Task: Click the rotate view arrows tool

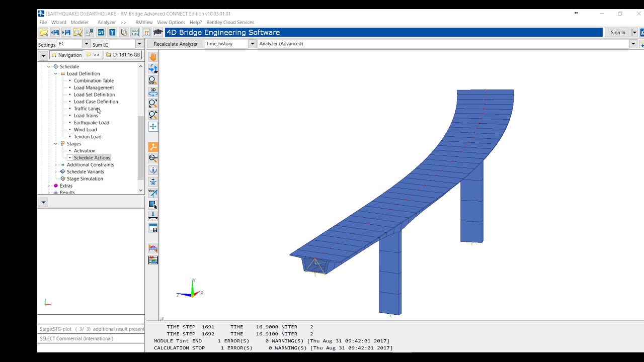Action: (153, 68)
